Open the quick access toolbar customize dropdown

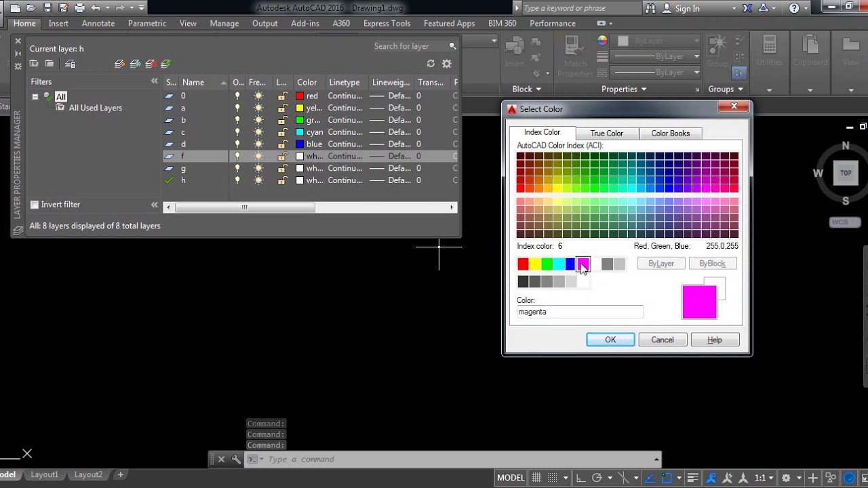point(141,8)
